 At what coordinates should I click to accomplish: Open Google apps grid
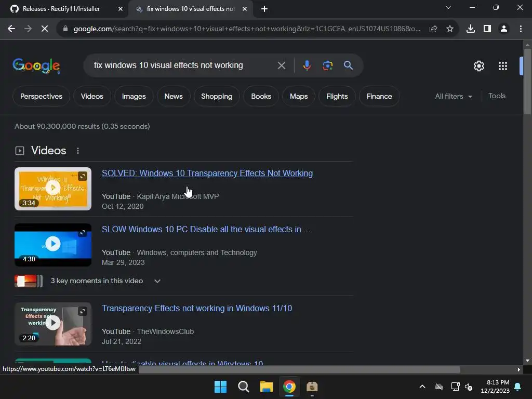point(503,66)
